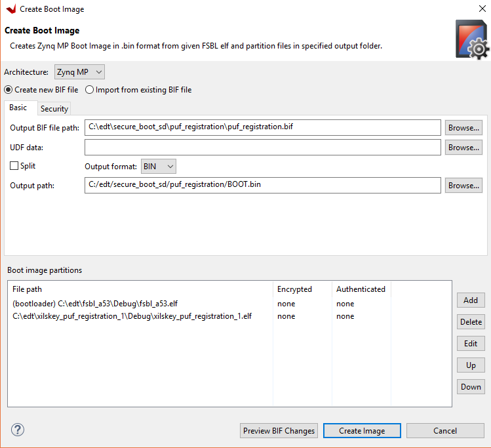Open the Architecture Zynq MP dropdown
This screenshot has width=491, height=448.
pyautogui.click(x=79, y=72)
